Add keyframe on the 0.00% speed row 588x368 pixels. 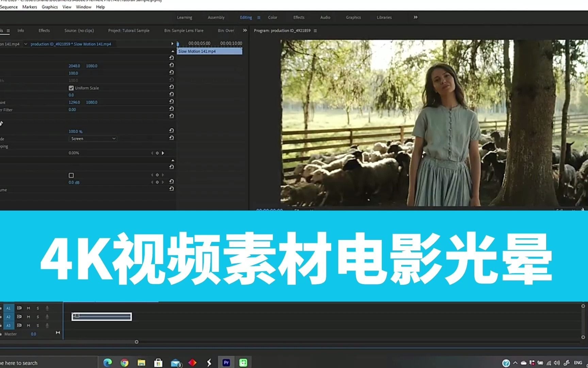point(157,153)
